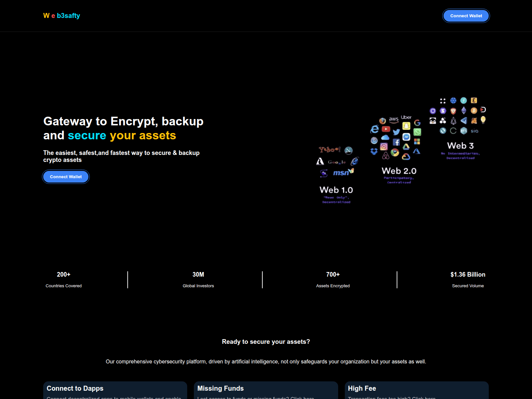532x399 pixels.
Task: Click the Safari compass icon
Action: coord(374,141)
